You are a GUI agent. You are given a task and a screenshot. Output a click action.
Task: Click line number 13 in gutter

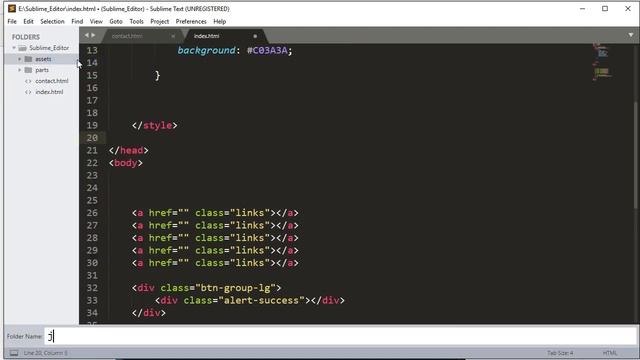click(x=92, y=50)
